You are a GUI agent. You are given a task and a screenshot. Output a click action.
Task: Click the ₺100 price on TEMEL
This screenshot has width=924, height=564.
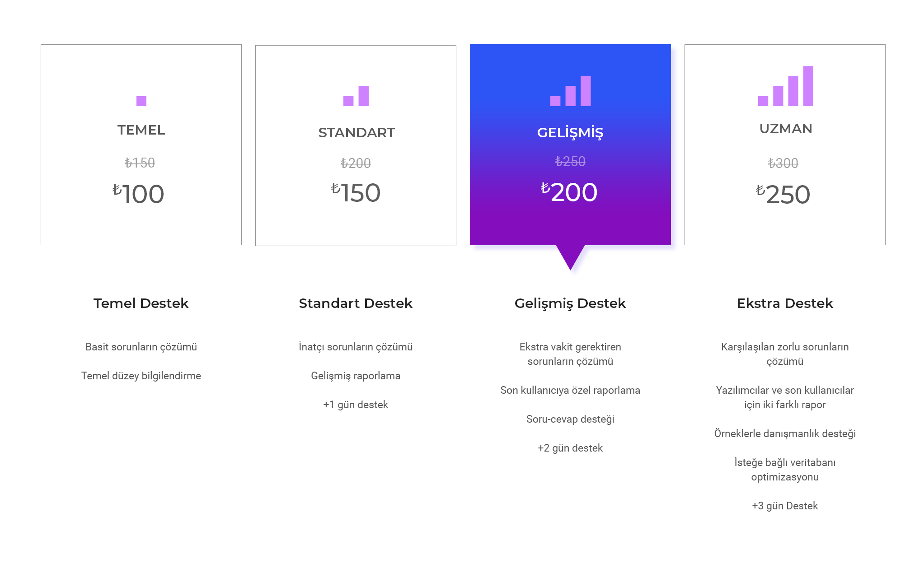point(138,194)
